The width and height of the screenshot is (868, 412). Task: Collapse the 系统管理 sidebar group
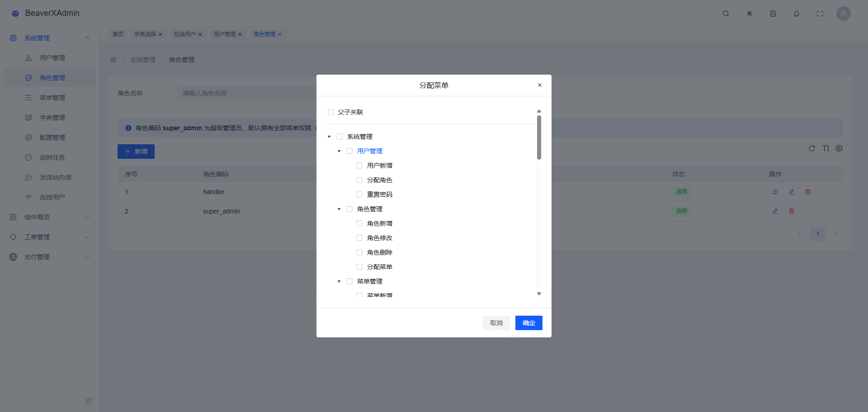[x=50, y=38]
